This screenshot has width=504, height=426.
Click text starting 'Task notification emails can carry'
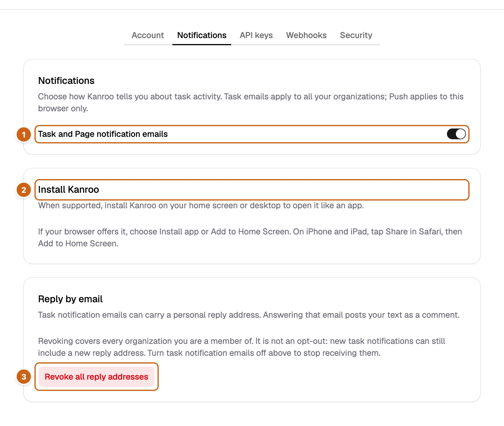pos(249,315)
